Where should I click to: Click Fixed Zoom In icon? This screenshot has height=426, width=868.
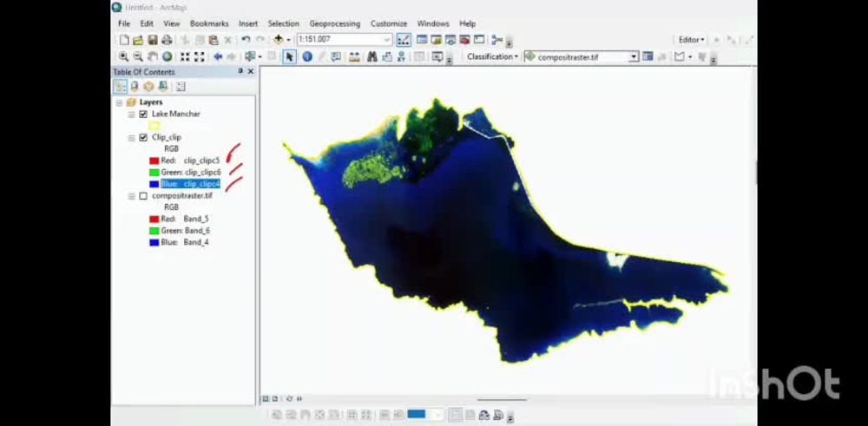click(185, 56)
